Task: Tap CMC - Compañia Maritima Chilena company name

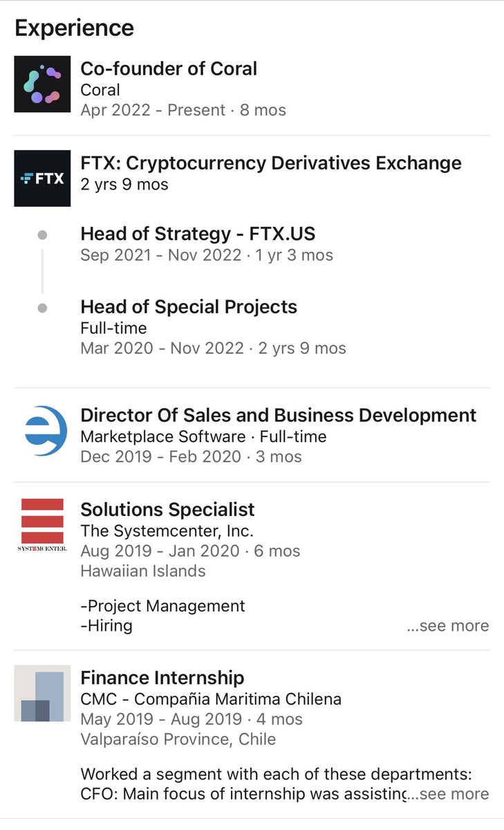Action: point(211,699)
